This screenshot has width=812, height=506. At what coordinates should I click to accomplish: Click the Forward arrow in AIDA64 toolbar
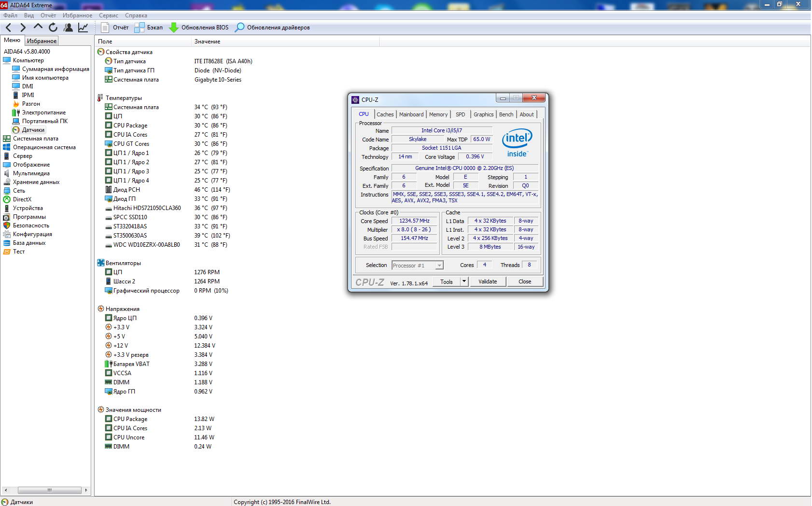click(23, 28)
